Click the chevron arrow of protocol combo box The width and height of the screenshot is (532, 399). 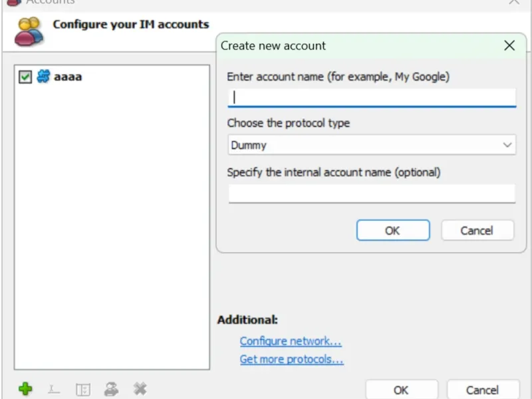[507, 145]
